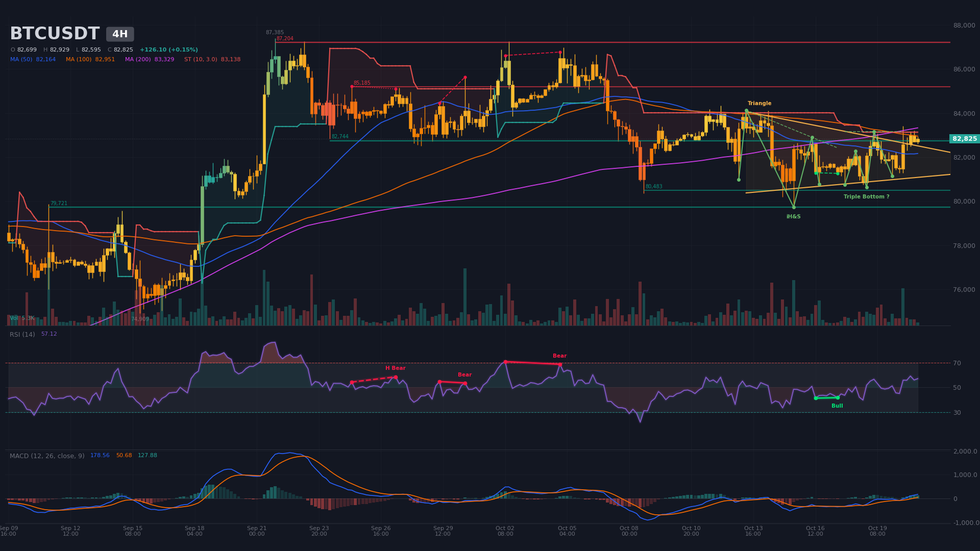The width and height of the screenshot is (980, 551).
Task: Click the 85,185 level label
Action: click(x=362, y=83)
